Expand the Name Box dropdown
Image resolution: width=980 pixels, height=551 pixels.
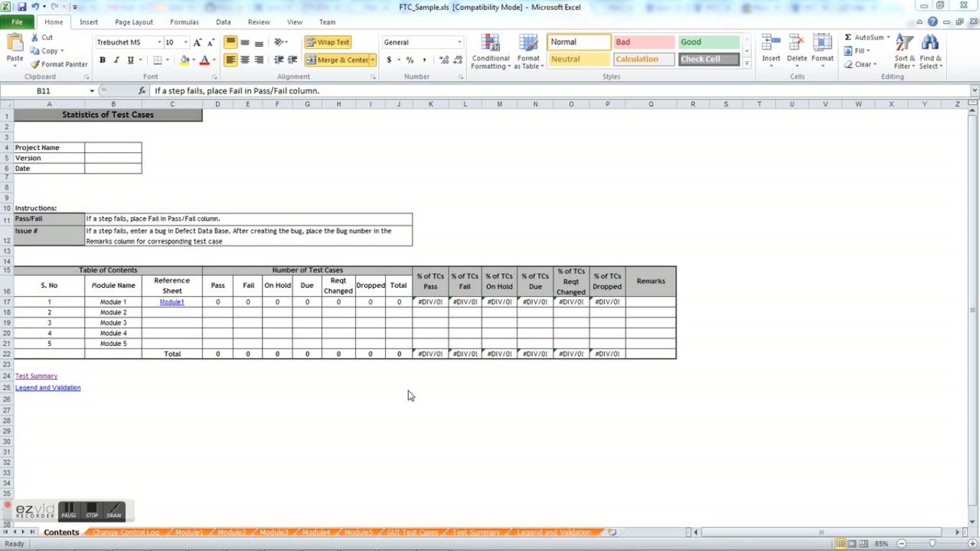tap(92, 91)
